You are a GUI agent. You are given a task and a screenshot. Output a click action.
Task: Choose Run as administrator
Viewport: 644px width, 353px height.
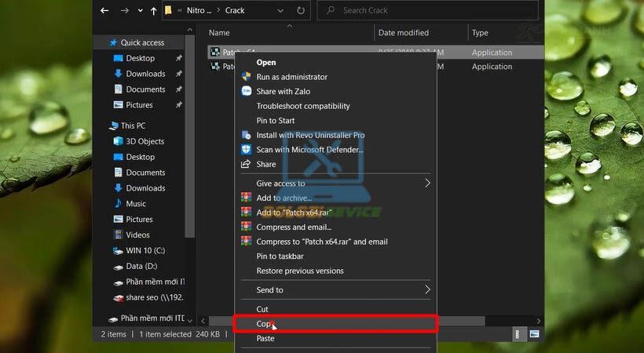(291, 77)
